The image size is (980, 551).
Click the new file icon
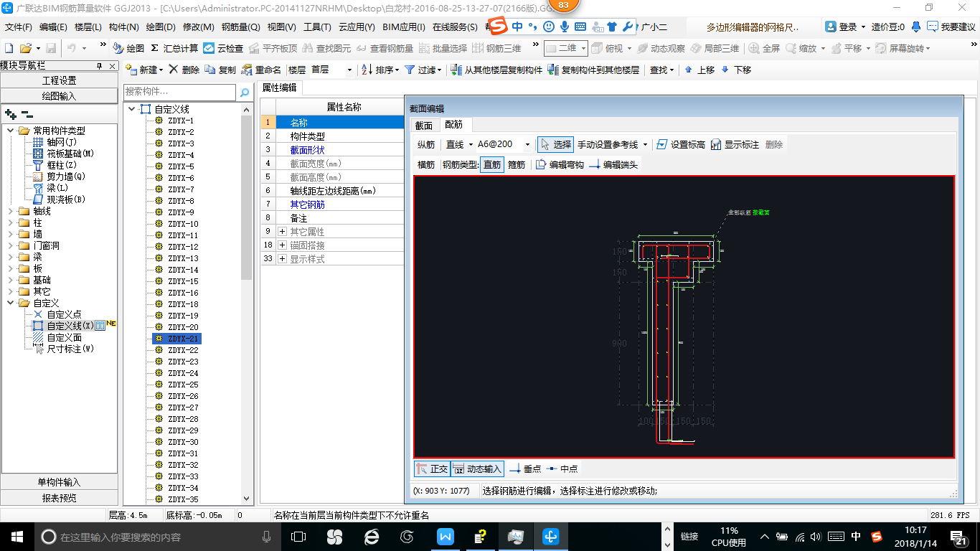(9, 48)
